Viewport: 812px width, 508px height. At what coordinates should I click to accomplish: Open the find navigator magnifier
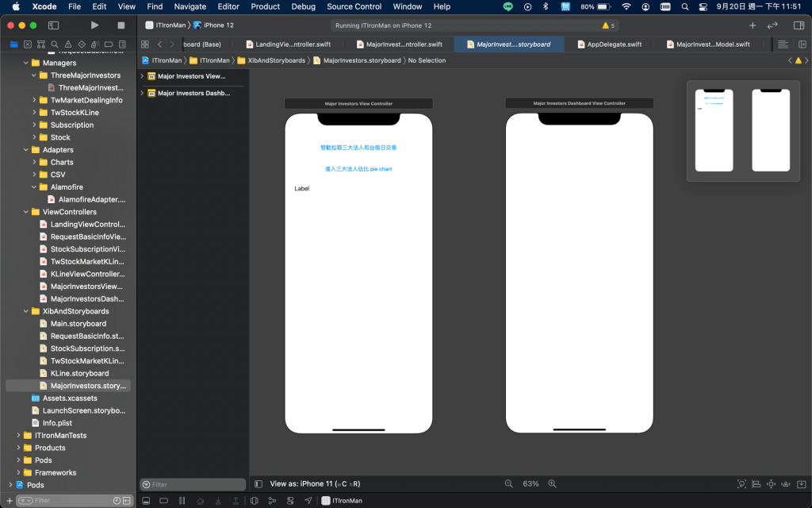click(55, 44)
